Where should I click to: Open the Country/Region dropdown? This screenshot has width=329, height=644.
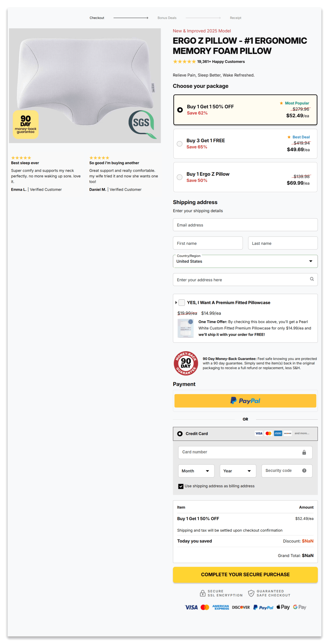pos(245,261)
